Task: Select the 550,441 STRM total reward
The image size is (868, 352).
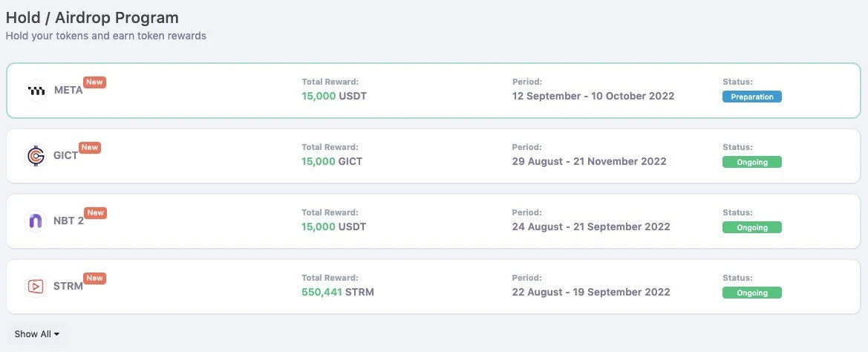Action: pyautogui.click(x=338, y=292)
